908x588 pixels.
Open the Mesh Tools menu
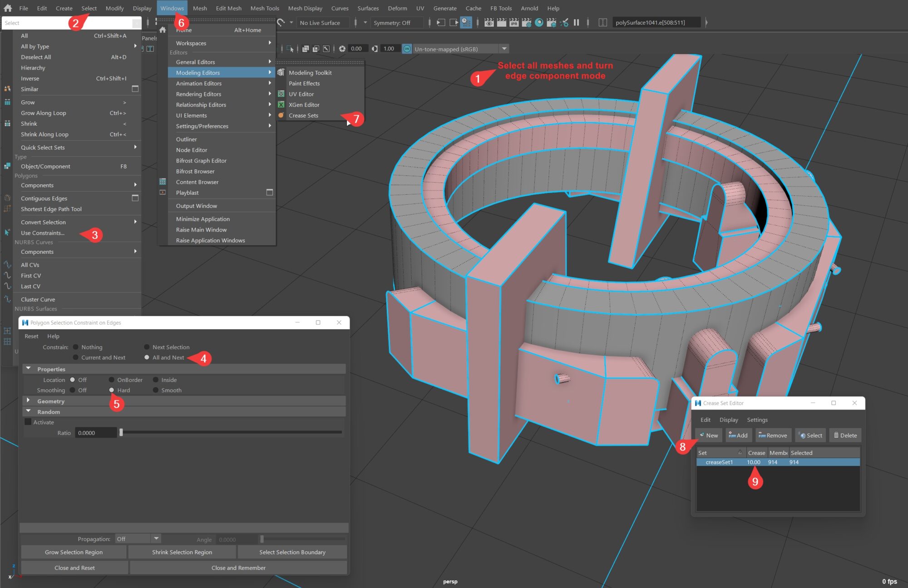click(265, 8)
